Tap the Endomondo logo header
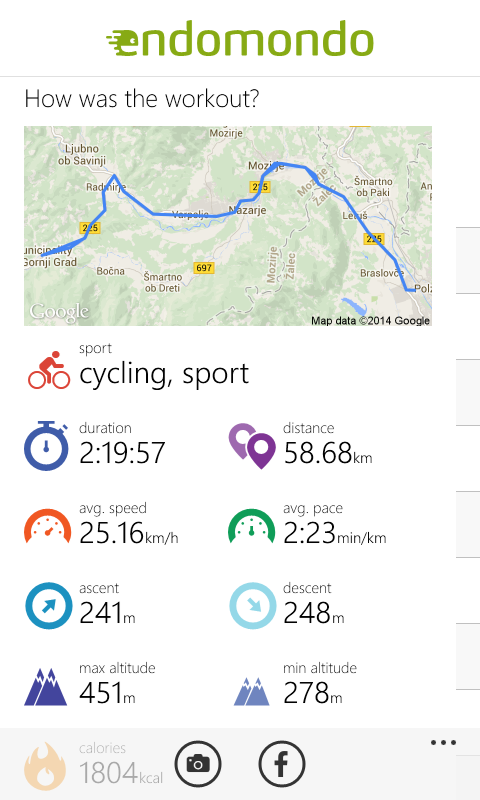This screenshot has width=480, height=800. 240,39
